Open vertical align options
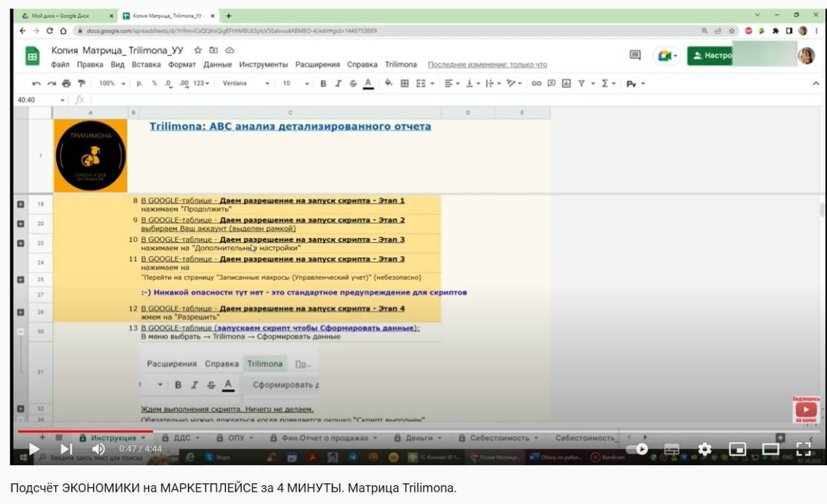The height and width of the screenshot is (504, 827). coord(472,83)
